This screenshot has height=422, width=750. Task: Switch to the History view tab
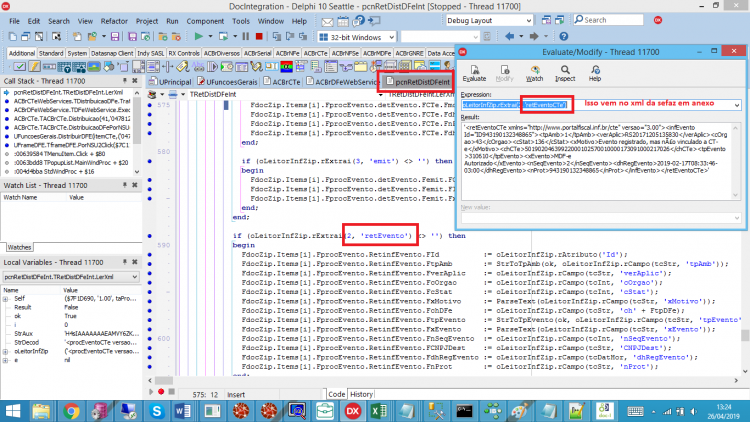361,394
